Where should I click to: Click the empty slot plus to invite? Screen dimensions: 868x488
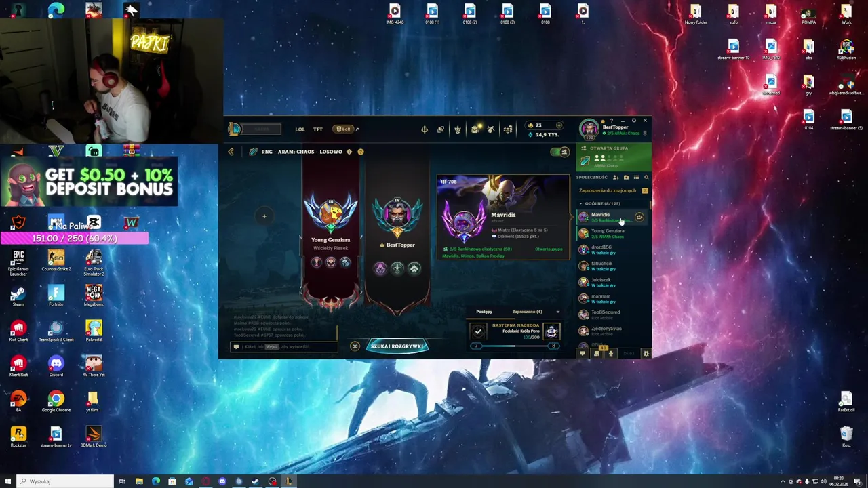click(x=264, y=216)
